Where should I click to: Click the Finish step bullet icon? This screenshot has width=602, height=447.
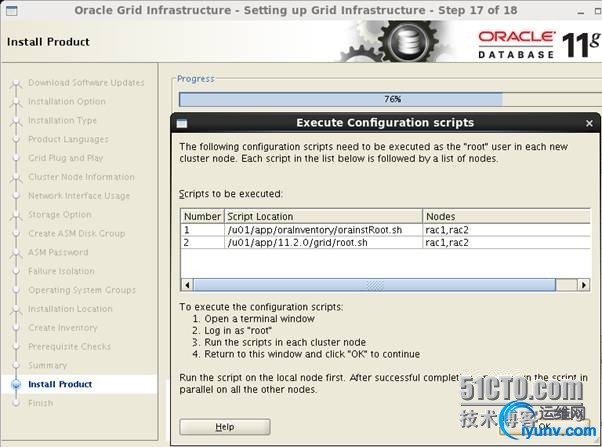point(16,403)
